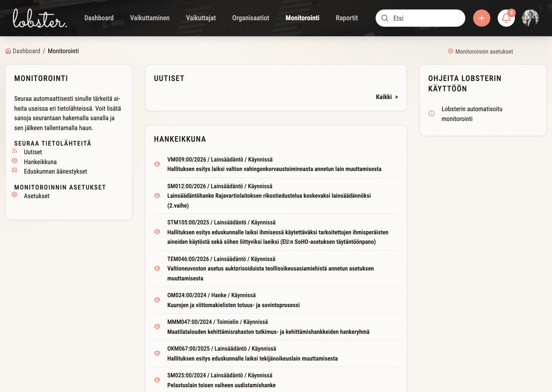This screenshot has height=392, width=552.
Task: Open Hankeikkuna source in sidebar
Action: [x=40, y=162]
